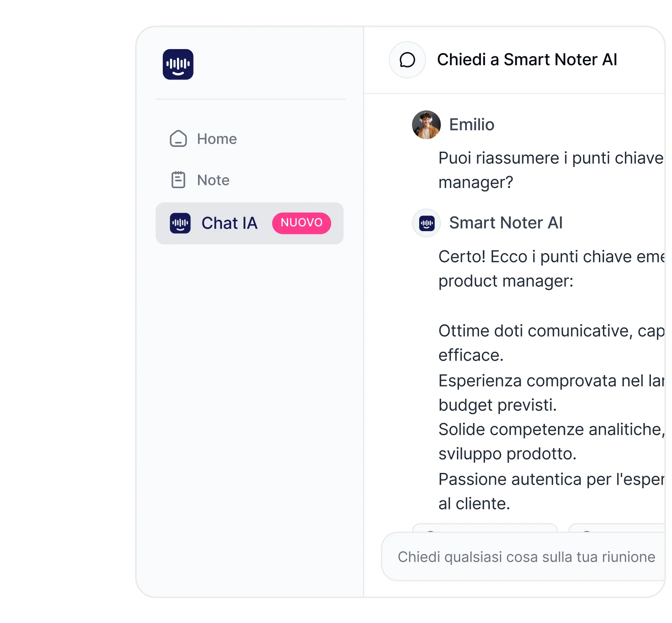Open Emilio's profile avatar
Screen dimensions: 672x623
point(426,125)
